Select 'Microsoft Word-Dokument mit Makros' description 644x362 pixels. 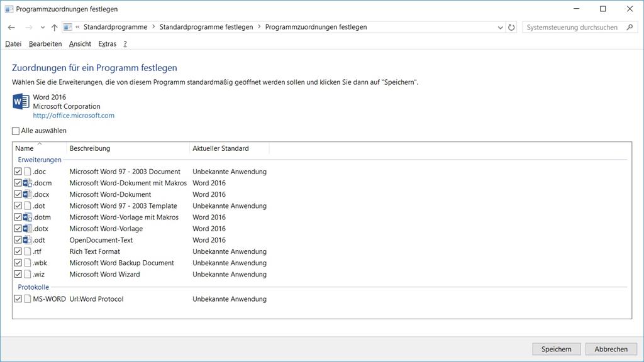[128, 183]
